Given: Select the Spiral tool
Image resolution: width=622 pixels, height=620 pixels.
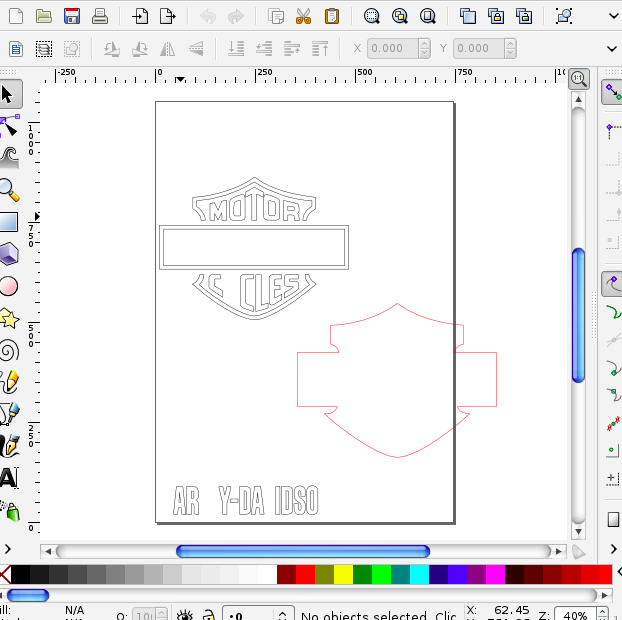Looking at the screenshot, I should tap(9, 350).
